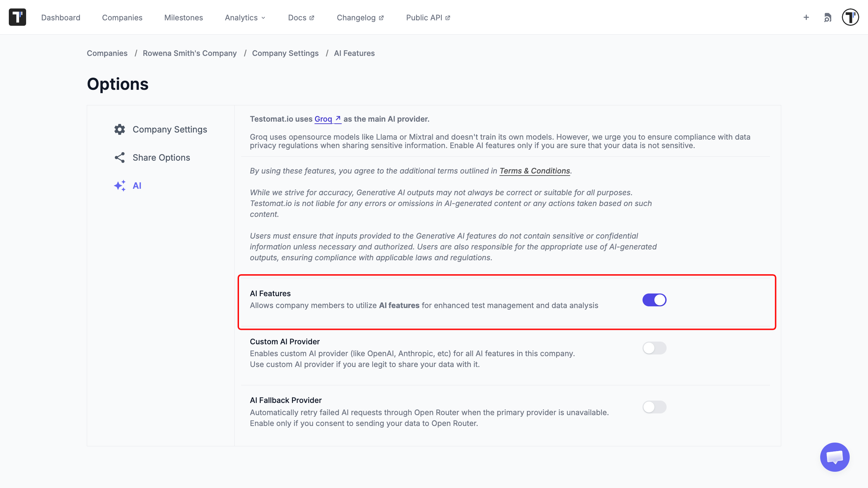Click the sparkle AI icon in the sidebar
The width and height of the screenshot is (868, 488).
click(120, 186)
